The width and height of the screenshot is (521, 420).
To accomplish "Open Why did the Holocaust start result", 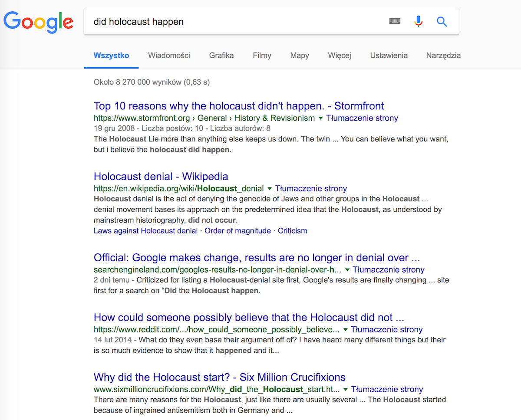I will [x=220, y=377].
